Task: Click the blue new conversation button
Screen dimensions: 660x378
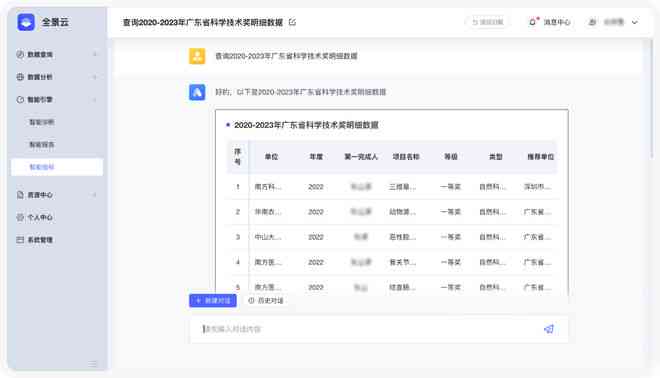Action: click(213, 301)
